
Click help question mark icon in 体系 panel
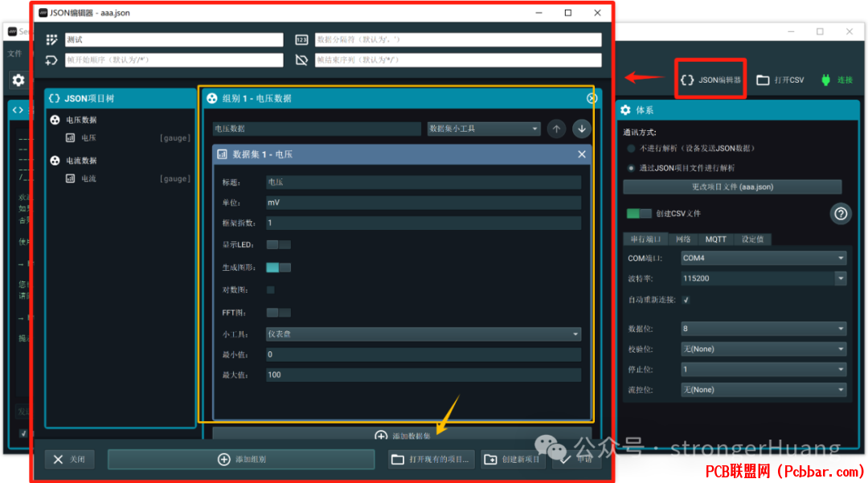click(841, 214)
